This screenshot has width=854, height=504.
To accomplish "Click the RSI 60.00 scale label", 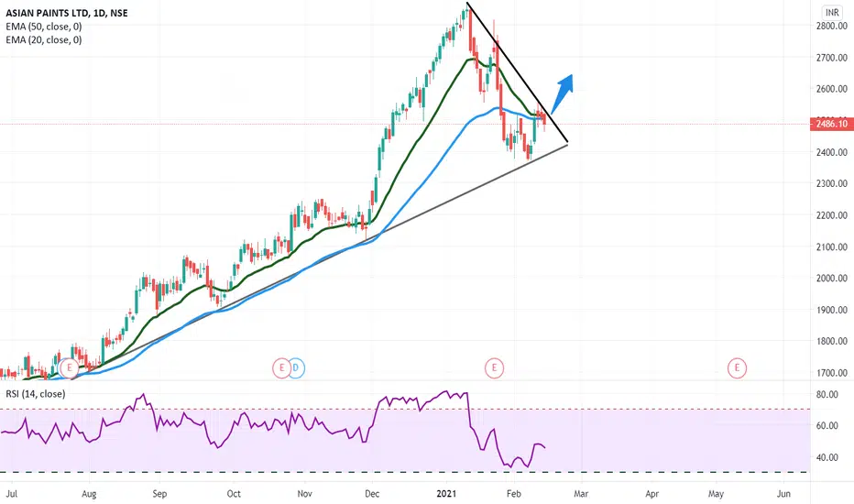I will point(827,425).
